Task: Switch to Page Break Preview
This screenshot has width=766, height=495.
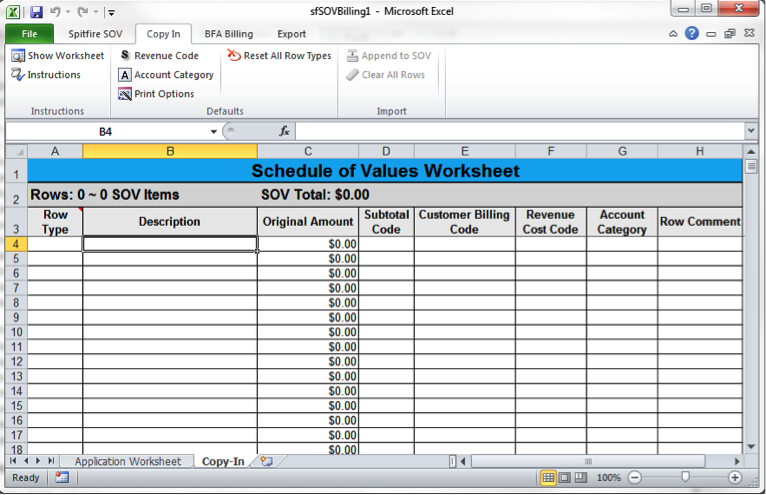Action: 581,477
